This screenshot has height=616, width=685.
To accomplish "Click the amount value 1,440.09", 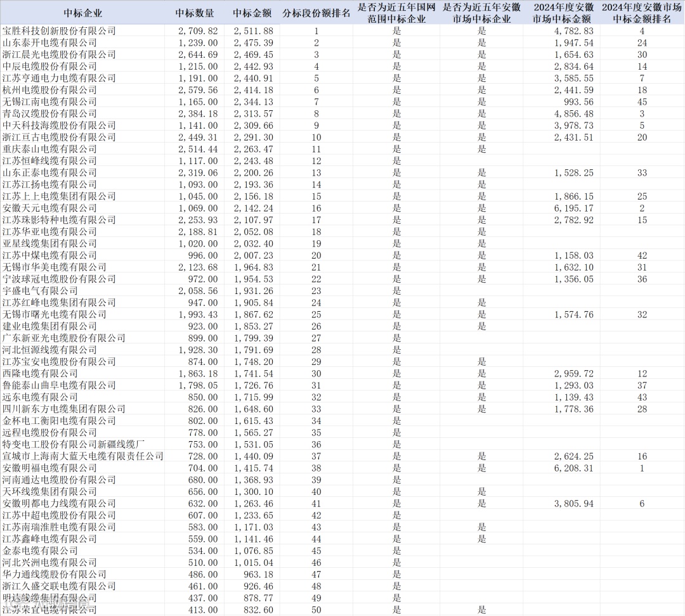I will click(253, 456).
